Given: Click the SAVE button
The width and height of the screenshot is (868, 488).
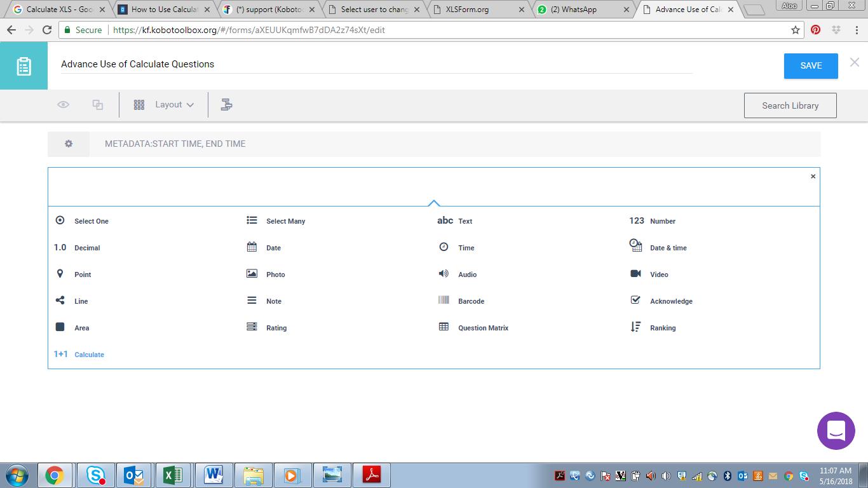Looking at the screenshot, I should 810,65.
